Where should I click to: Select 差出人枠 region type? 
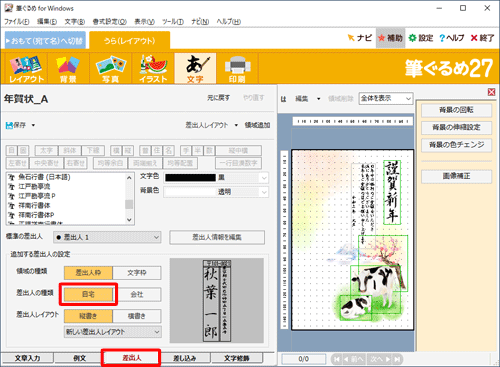[x=88, y=273]
